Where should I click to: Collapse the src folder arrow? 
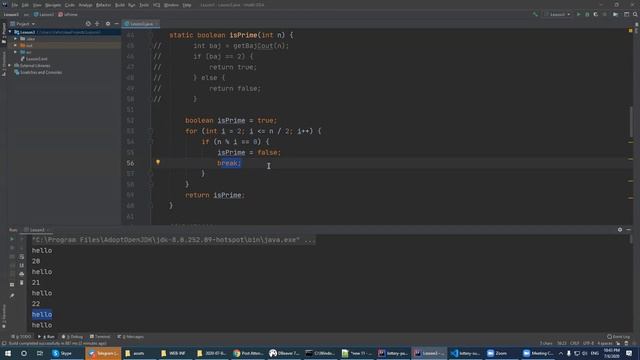(16, 52)
